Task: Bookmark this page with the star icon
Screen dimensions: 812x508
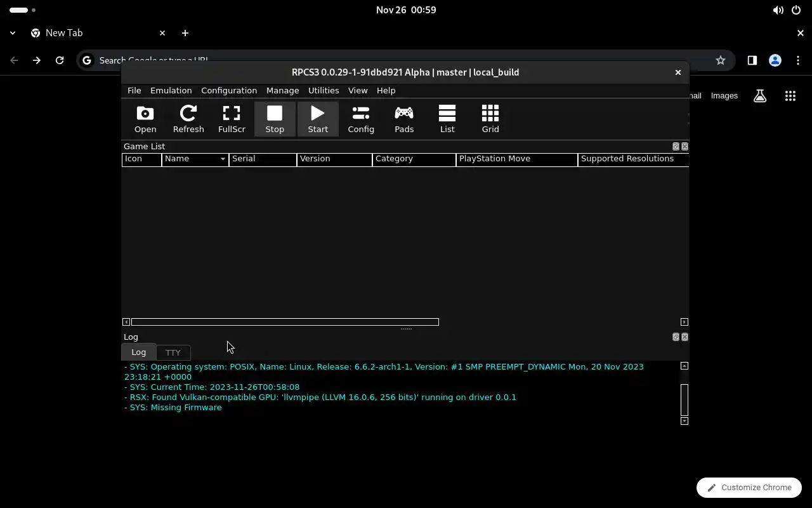Action: click(721, 60)
